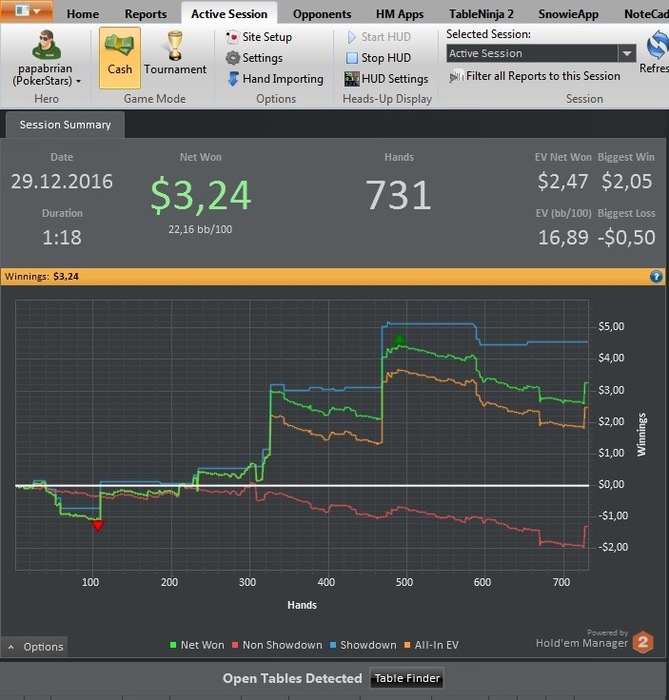Click the Hands count 731
Image resolution: width=669 pixels, height=700 pixels.
tap(399, 195)
